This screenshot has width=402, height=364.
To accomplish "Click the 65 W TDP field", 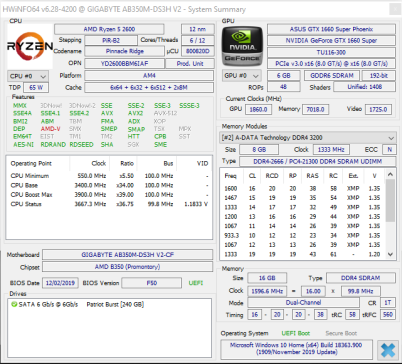I will [x=36, y=88].
